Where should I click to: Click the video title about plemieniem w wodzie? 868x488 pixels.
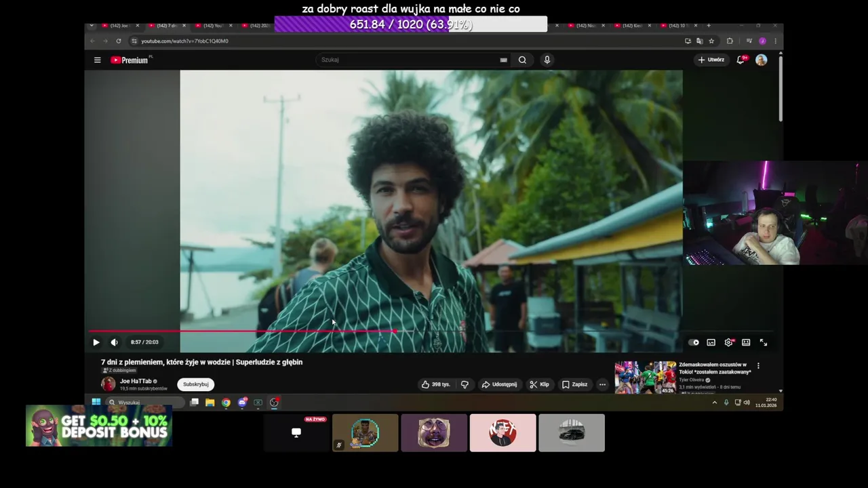pyautogui.click(x=201, y=362)
